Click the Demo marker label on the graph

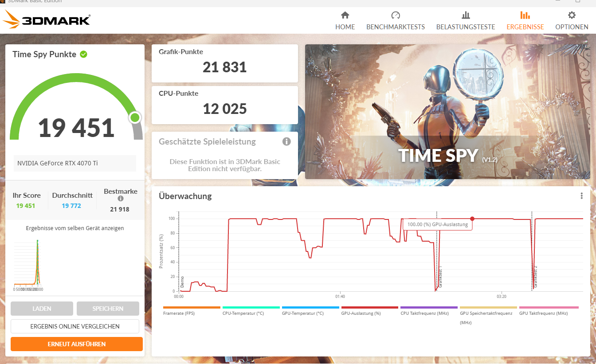(x=182, y=282)
